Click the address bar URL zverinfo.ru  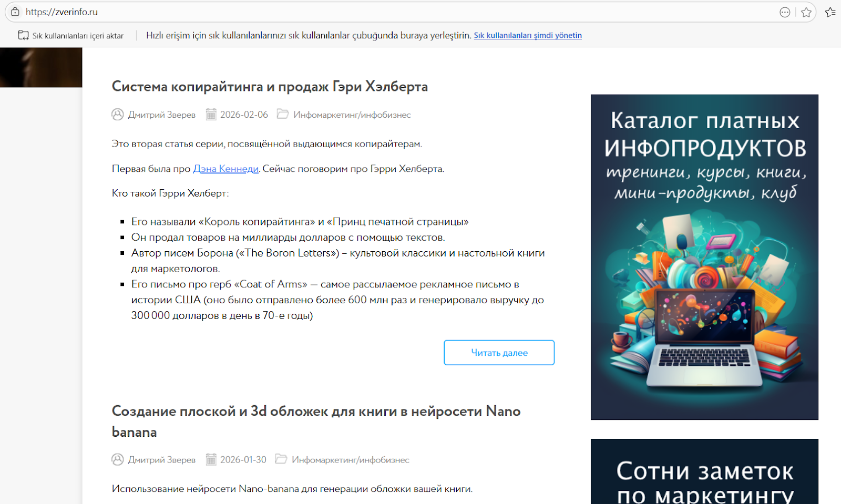point(61,12)
